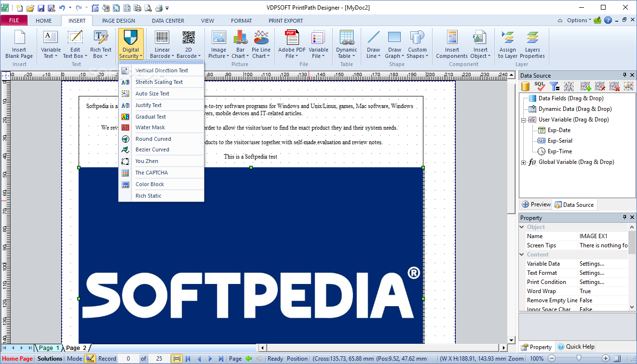Viewport: 637px width, 364px height.
Task: Switch to the PAGE DESIGN ribbon tab
Action: 119,21
